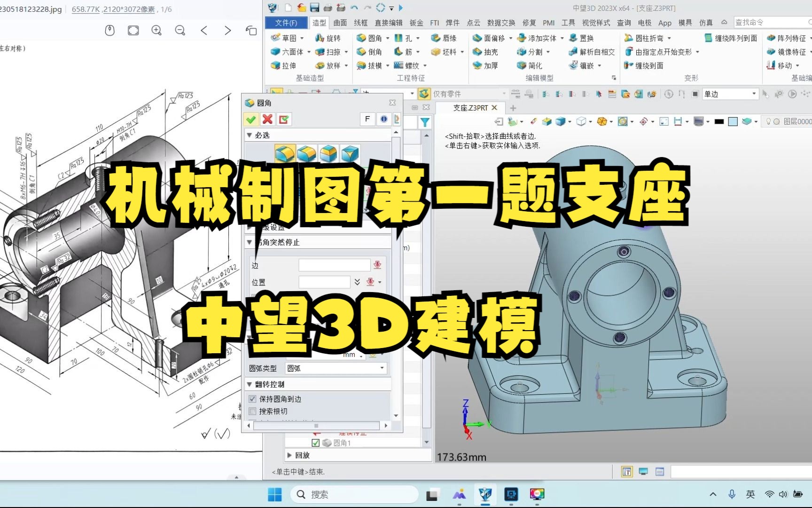Viewport: 812px width, 508px height.
Task: Click the blue info icon in fillet dialog
Action: 384,119
